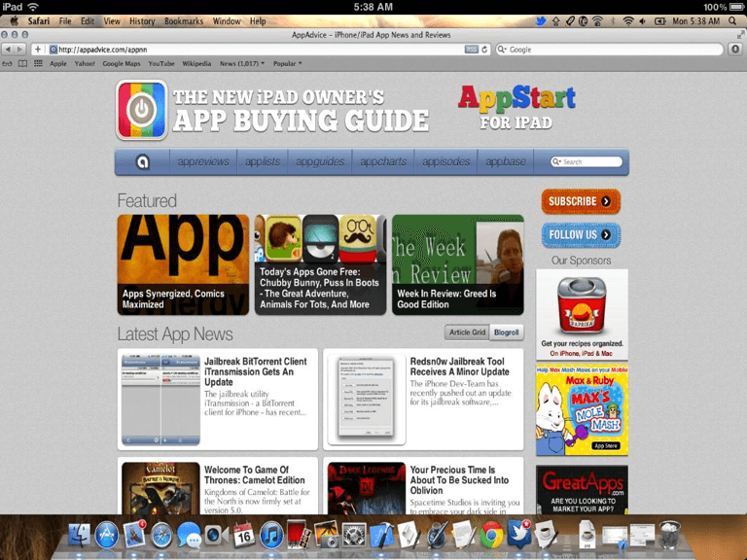Open the YouTube bookmark link
The width and height of the screenshot is (747, 560).
[161, 63]
